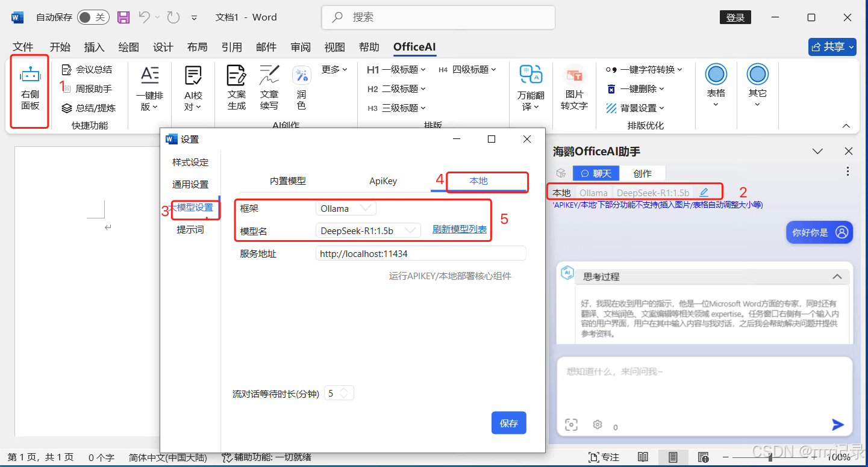Open three-dot menu in assistant panel
The height and width of the screenshot is (467, 868).
(848, 172)
